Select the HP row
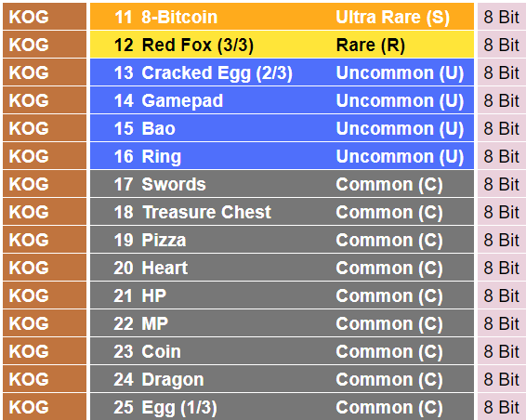The height and width of the screenshot is (420, 526). (x=282, y=295)
